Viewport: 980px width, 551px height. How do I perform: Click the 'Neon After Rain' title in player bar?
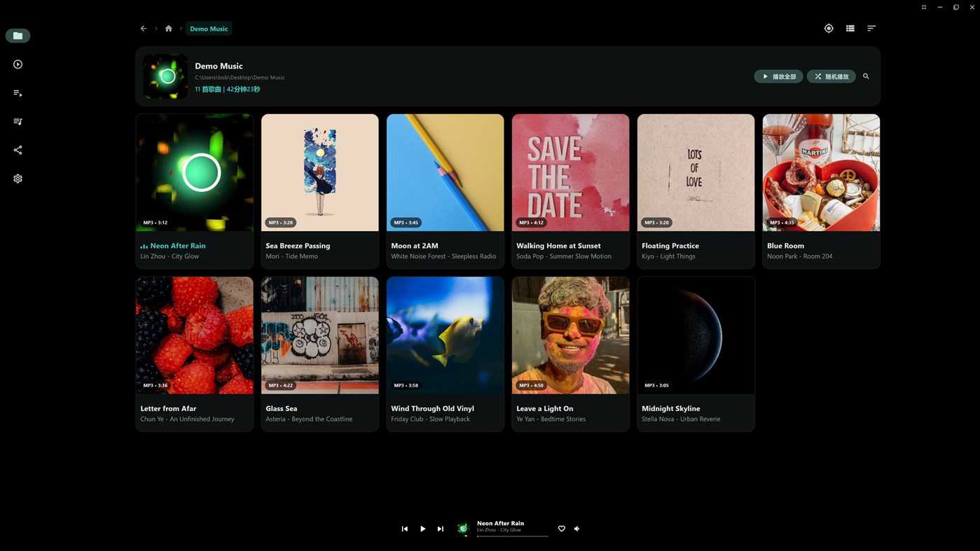click(x=500, y=523)
